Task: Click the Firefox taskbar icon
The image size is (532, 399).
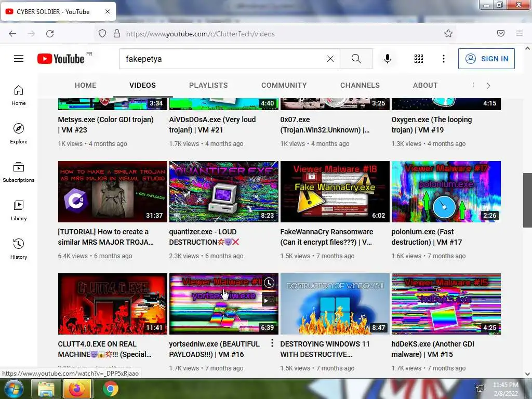Action: point(77,389)
